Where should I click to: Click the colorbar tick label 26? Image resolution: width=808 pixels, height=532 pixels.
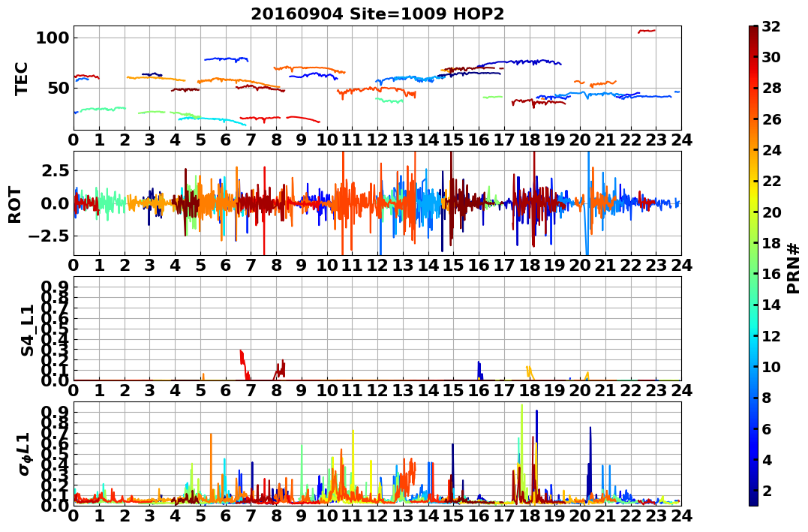pos(771,119)
